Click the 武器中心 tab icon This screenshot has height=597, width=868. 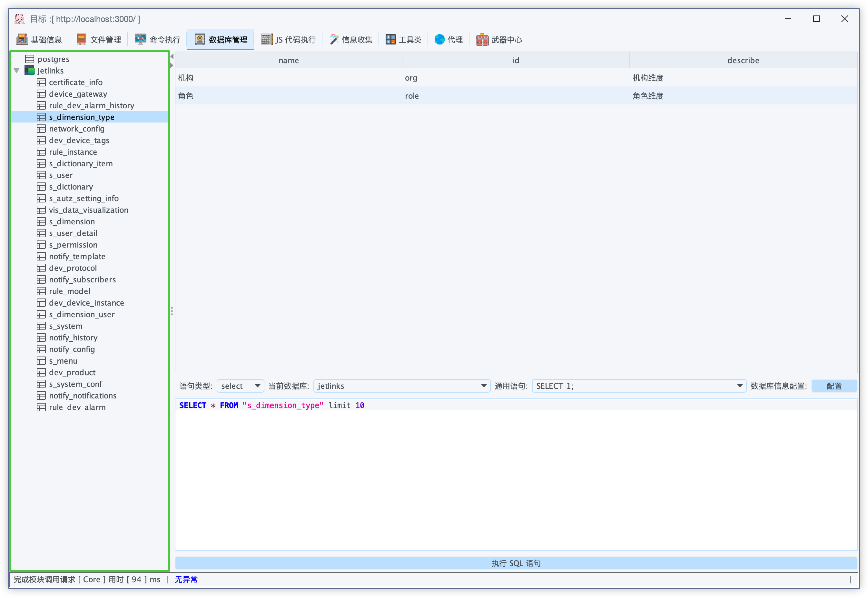482,39
